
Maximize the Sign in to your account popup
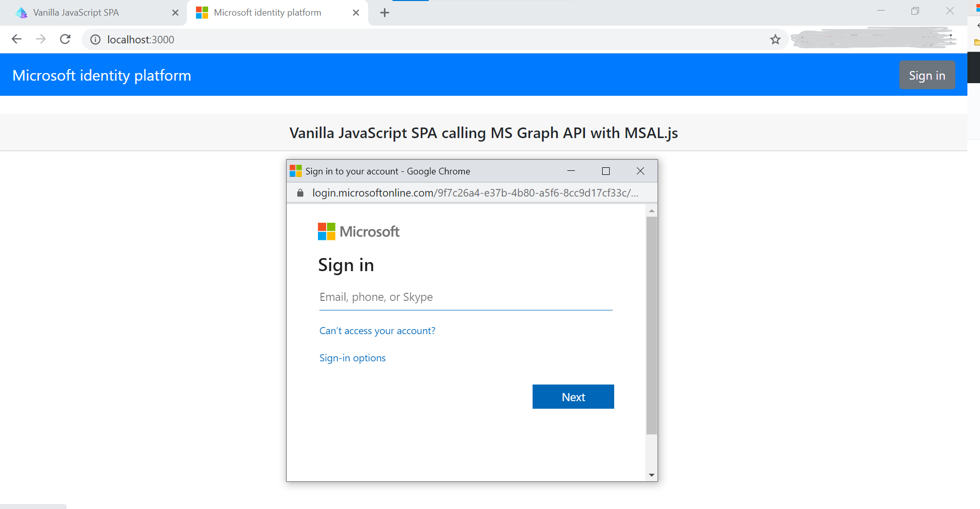click(606, 171)
